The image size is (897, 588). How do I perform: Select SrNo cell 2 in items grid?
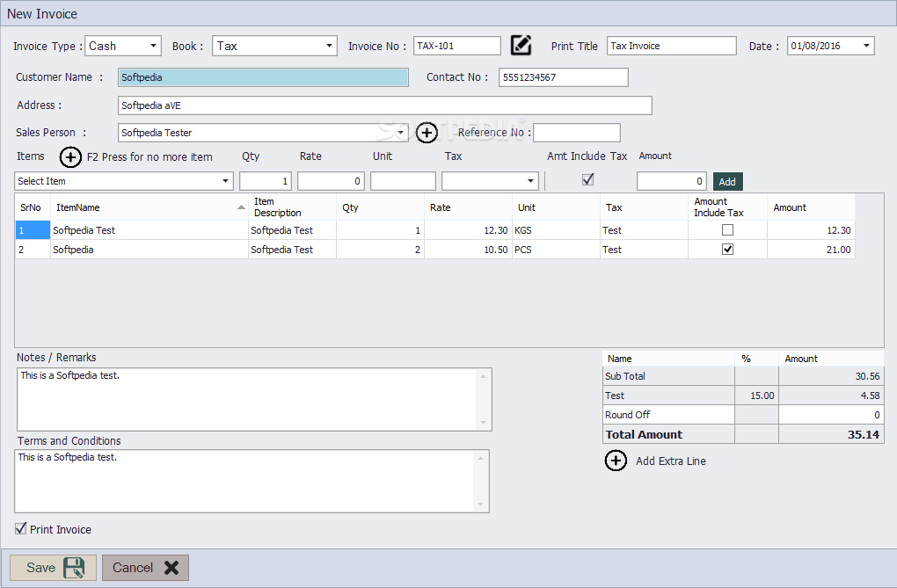click(33, 250)
